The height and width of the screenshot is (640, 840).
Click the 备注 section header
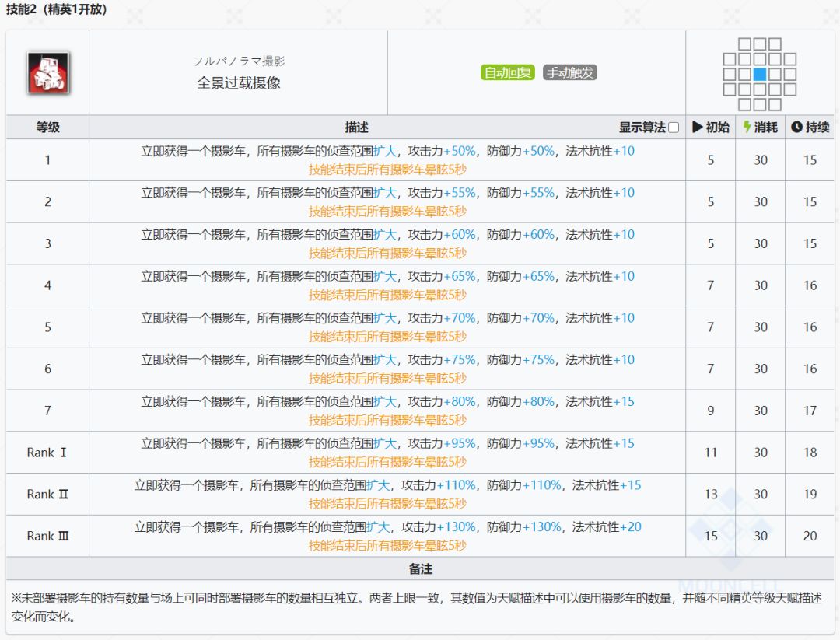pos(420,568)
